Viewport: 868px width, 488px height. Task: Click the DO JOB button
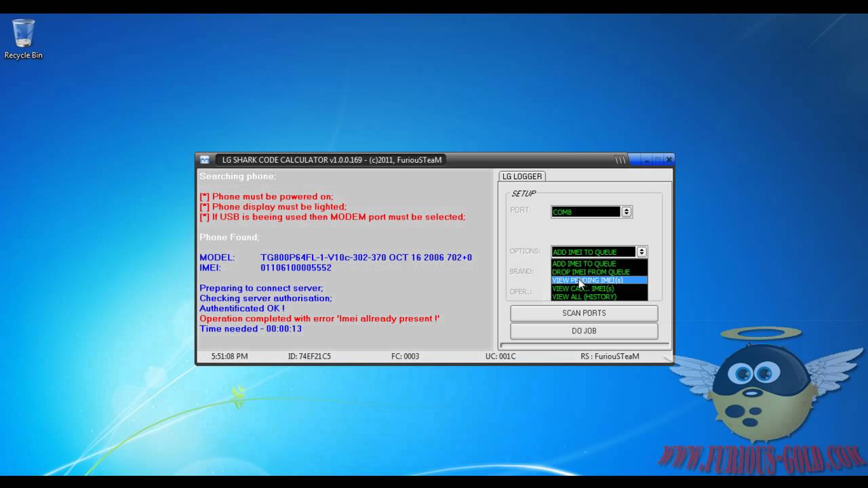click(x=584, y=331)
